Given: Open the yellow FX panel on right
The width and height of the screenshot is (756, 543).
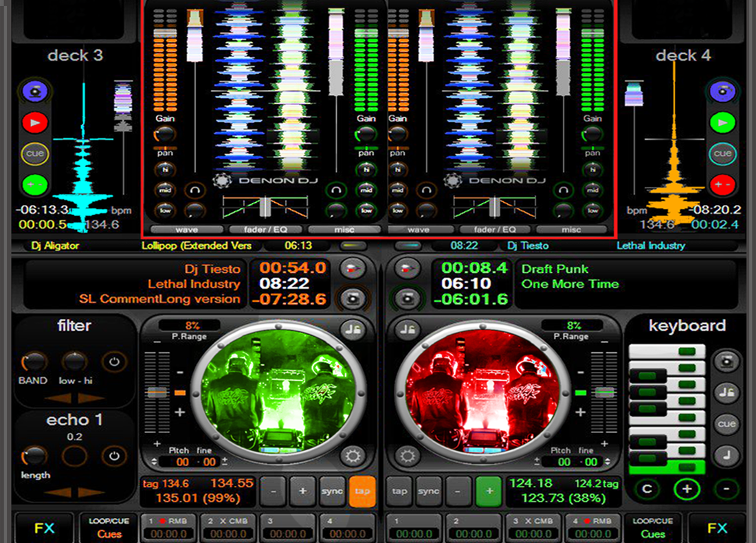Looking at the screenshot, I should click(717, 528).
